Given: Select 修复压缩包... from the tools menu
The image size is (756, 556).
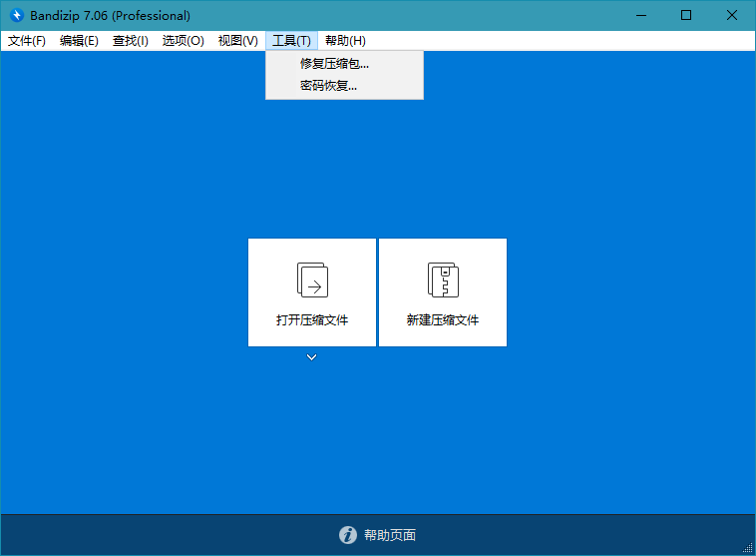Looking at the screenshot, I should point(334,64).
